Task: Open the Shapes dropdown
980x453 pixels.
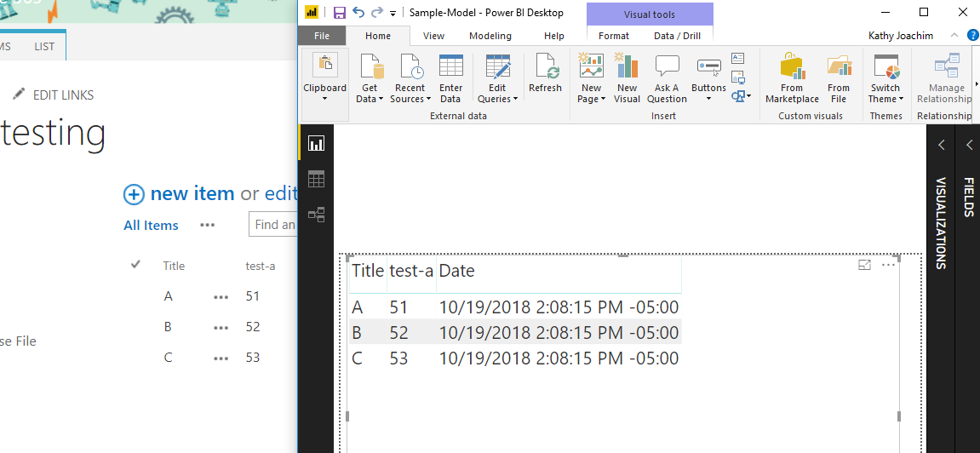Action: (742, 95)
